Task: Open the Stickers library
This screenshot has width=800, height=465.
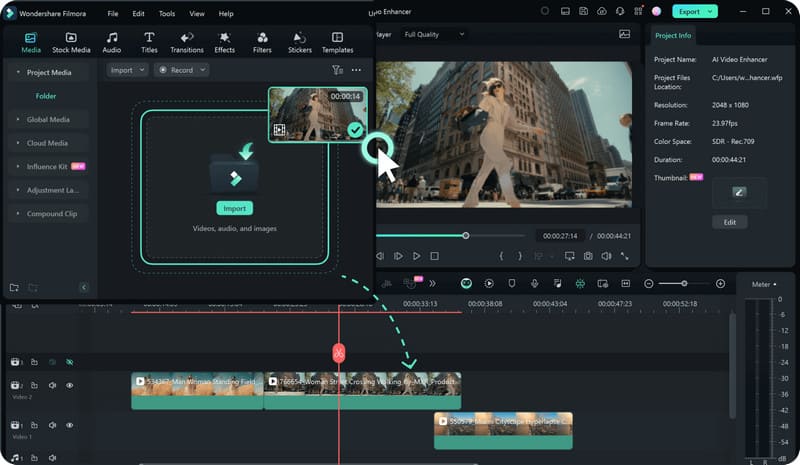Action: [300, 42]
